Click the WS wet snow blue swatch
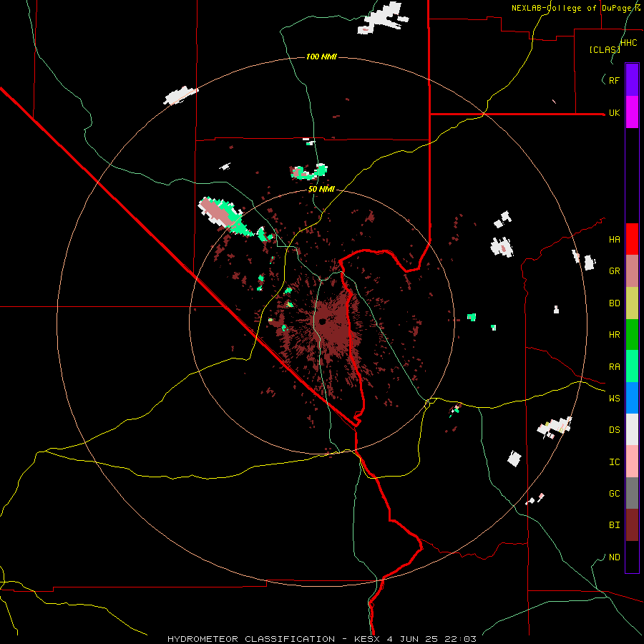The height and width of the screenshot is (644, 644). click(632, 398)
